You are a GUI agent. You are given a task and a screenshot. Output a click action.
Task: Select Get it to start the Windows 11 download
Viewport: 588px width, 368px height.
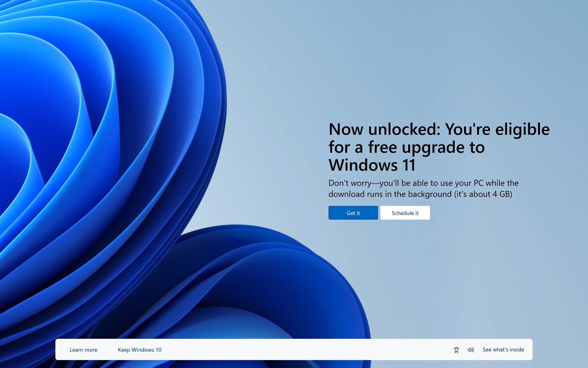click(x=353, y=213)
